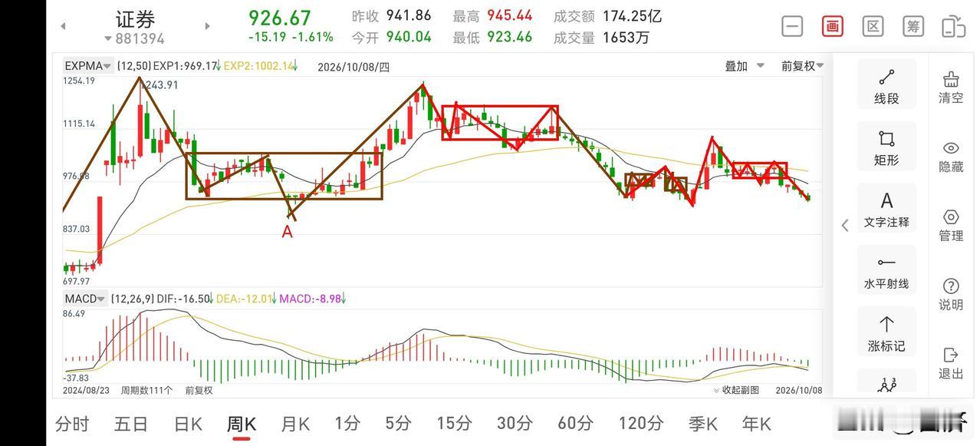This screenshot has height=446, width=980.
Task: Add a 涨标记 up-arrow marker
Action: (886, 332)
